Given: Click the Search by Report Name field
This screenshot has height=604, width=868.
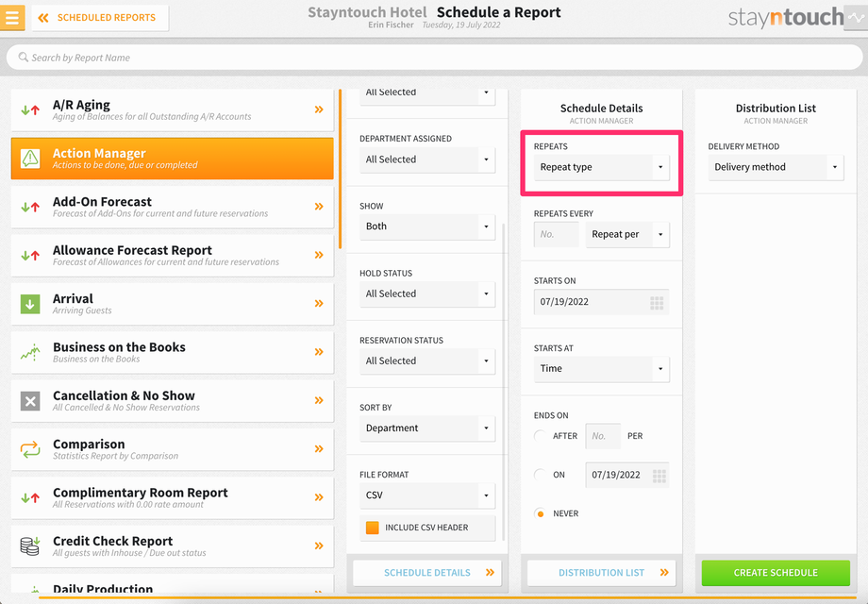Looking at the screenshot, I should [435, 57].
